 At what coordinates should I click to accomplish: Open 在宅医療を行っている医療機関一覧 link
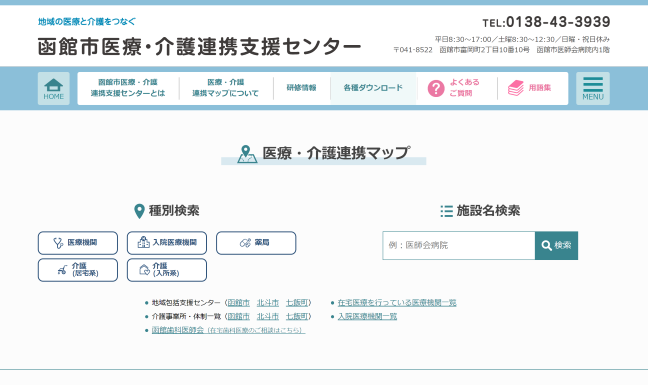(x=397, y=303)
